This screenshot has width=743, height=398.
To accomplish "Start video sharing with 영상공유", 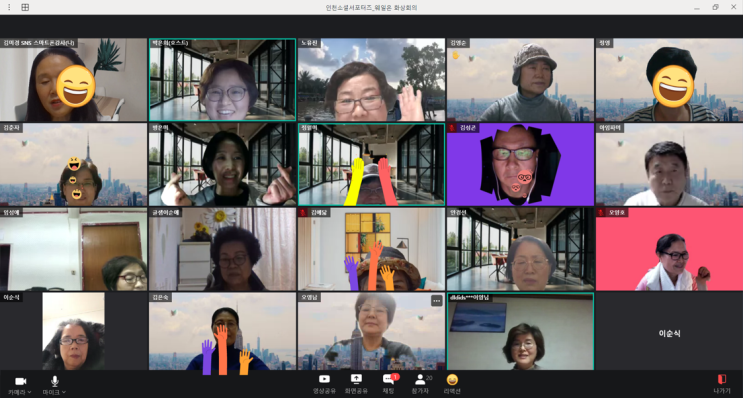I will coord(324,384).
